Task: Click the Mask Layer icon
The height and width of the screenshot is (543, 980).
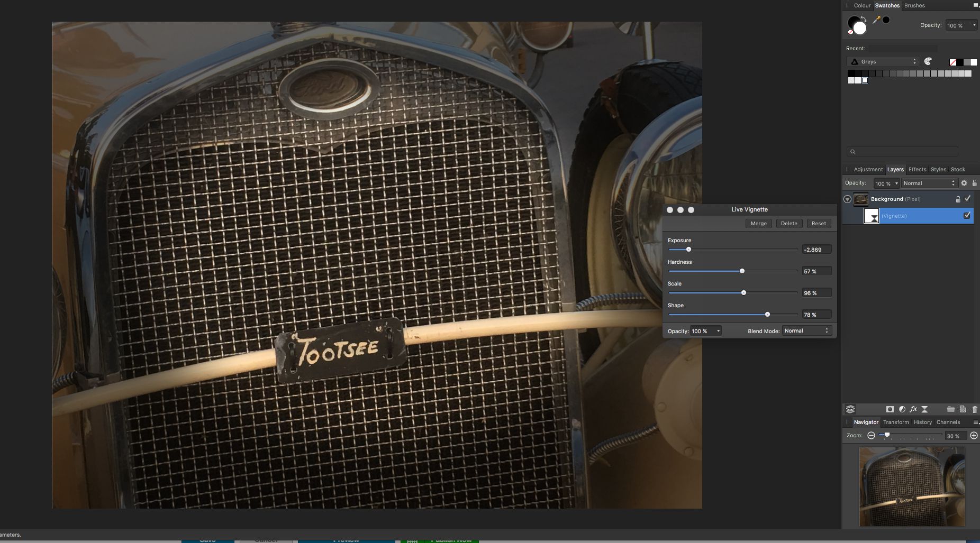Action: click(x=890, y=409)
